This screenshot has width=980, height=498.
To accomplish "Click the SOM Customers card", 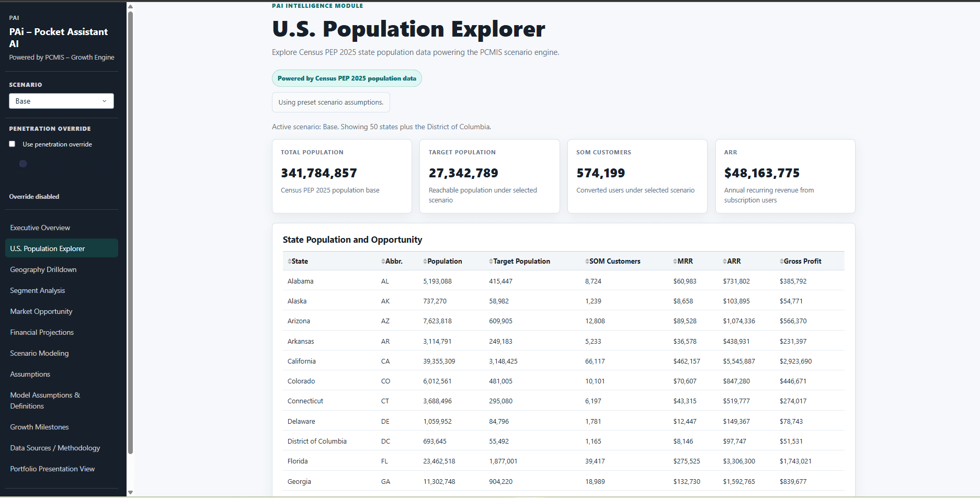I will click(637, 176).
